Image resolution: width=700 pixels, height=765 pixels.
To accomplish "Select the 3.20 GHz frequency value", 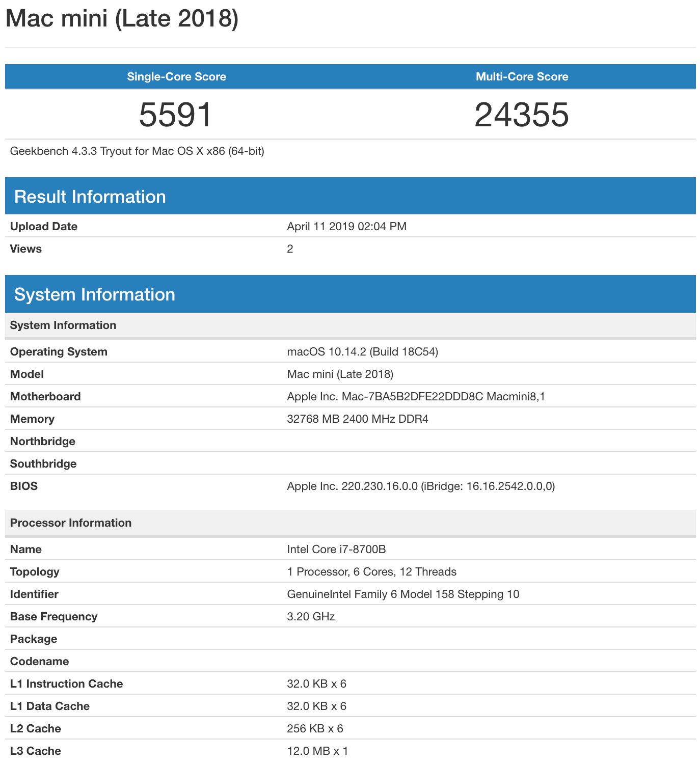I will click(311, 617).
